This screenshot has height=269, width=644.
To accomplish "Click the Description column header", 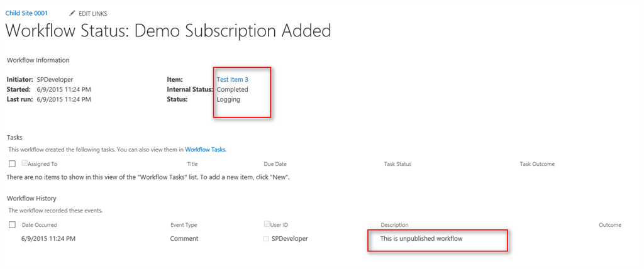I will pyautogui.click(x=394, y=225).
